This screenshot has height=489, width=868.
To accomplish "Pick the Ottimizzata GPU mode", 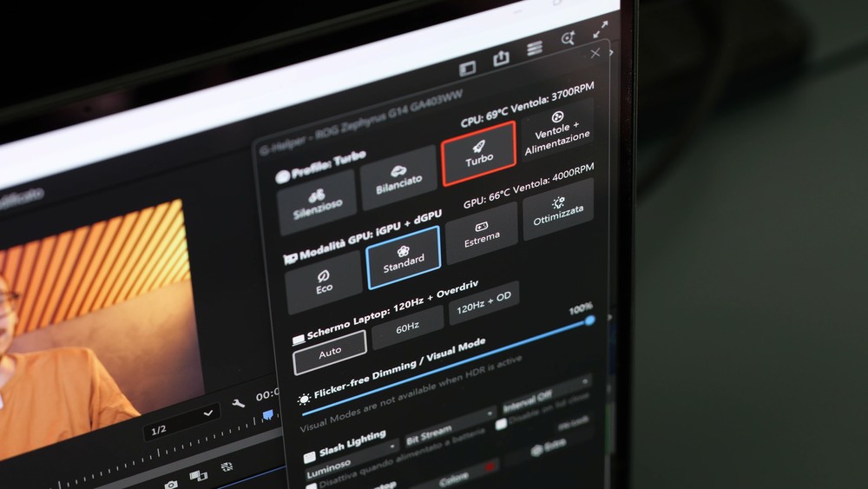I will pos(557,208).
